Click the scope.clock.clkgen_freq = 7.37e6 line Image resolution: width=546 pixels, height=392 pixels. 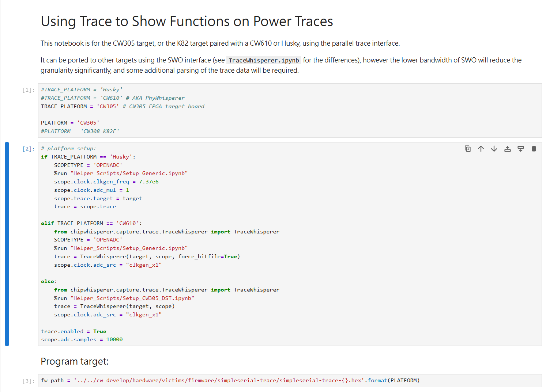click(x=106, y=182)
